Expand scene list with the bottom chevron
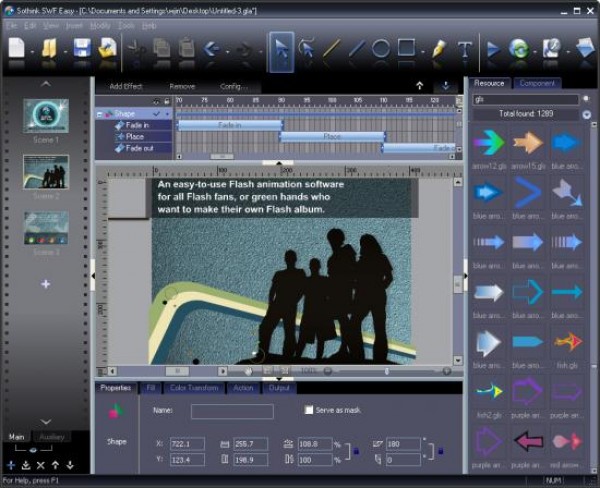600x488 pixels. tap(46, 422)
